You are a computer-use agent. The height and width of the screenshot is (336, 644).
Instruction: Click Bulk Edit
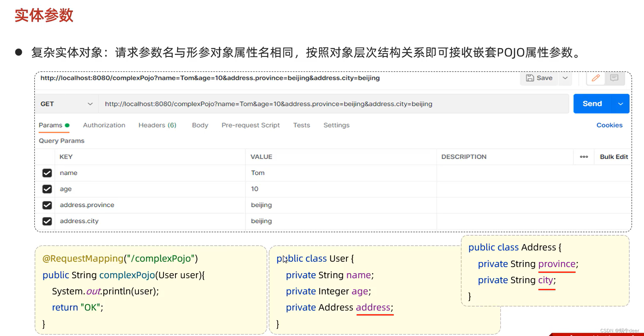(x=613, y=157)
